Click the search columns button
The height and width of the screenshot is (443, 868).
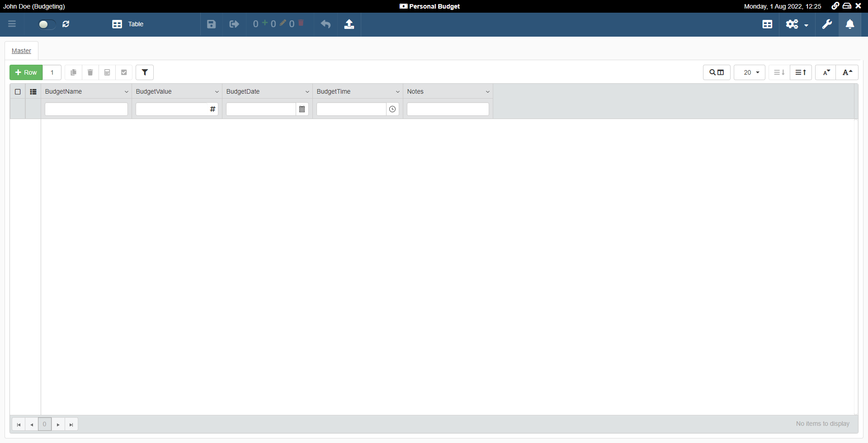click(x=717, y=72)
